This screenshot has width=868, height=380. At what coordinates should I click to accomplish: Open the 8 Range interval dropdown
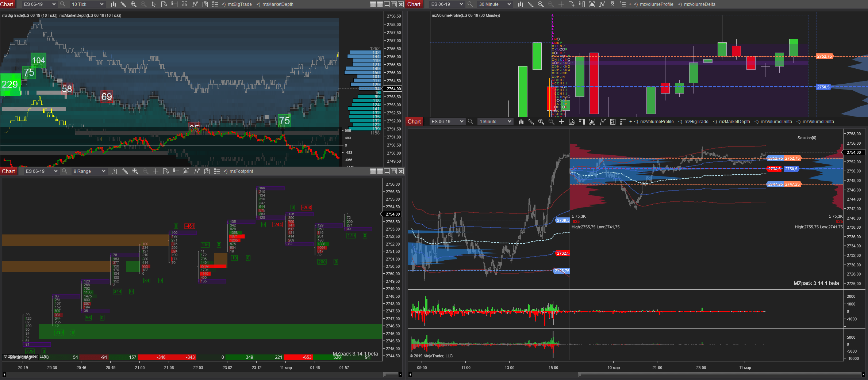pyautogui.click(x=89, y=171)
